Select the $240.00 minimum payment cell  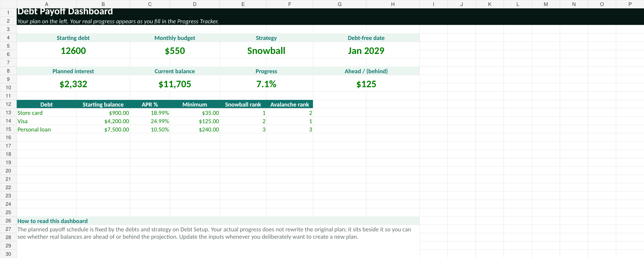[195, 129]
